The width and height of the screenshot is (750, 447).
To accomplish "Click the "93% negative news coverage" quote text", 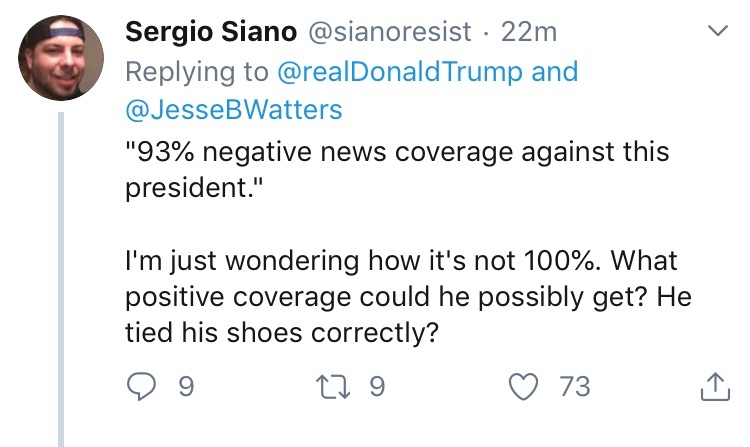I will (397, 153).
